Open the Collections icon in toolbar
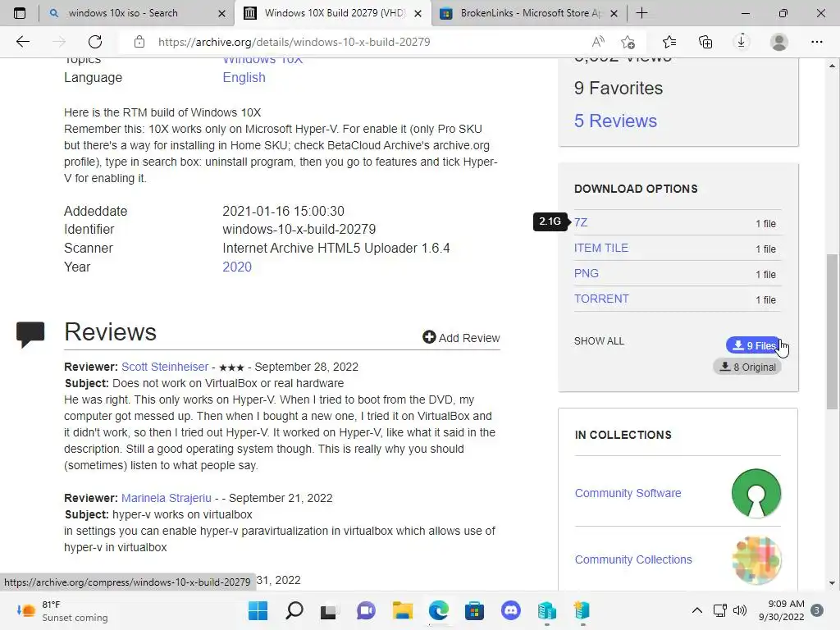This screenshot has height=630, width=840. pyautogui.click(x=705, y=42)
